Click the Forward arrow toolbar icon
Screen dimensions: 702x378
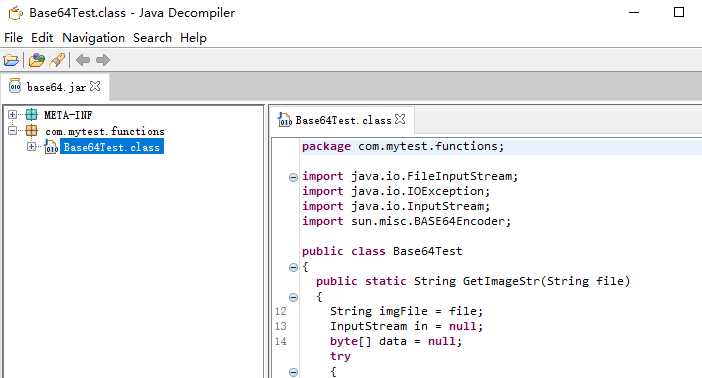pos(103,60)
